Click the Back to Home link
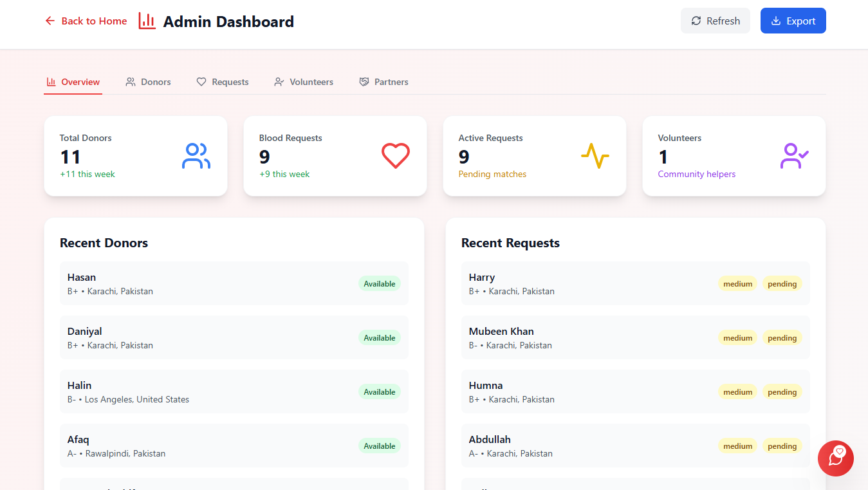 pyautogui.click(x=94, y=21)
